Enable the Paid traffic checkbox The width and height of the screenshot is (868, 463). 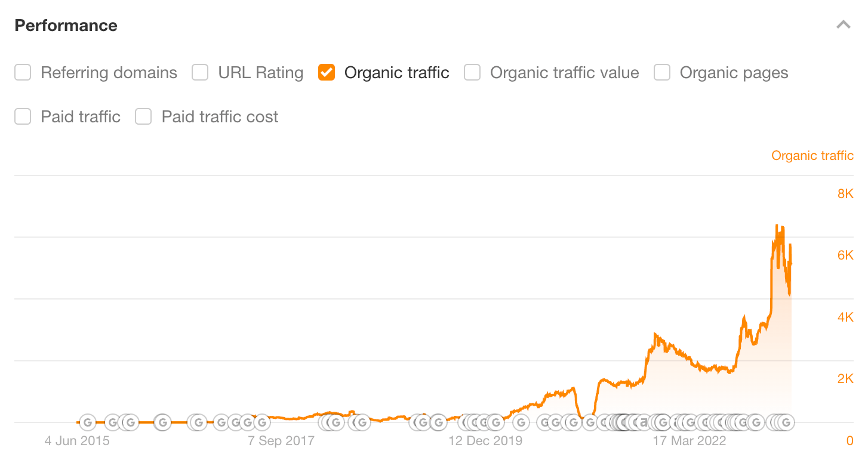coord(22,116)
